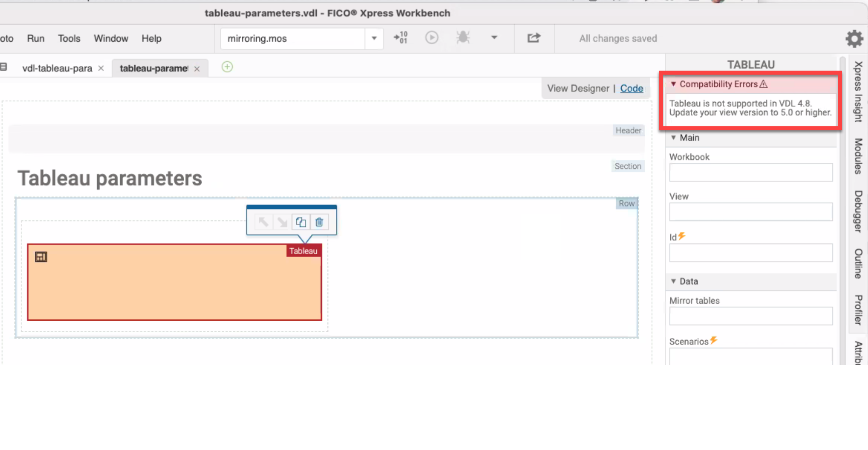
Task: Click the share/export arrow icon
Action: pyautogui.click(x=534, y=38)
